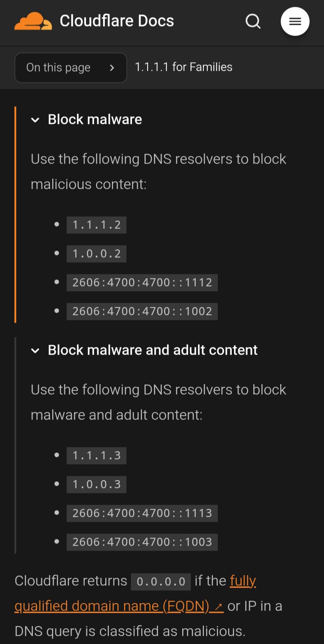This screenshot has height=644, width=324.
Task: Expand the On this page dropdown
Action: 71,68
